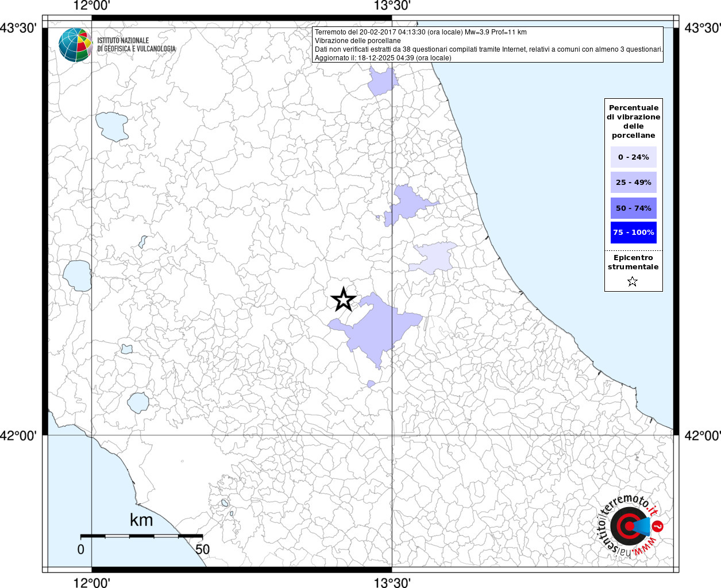The width and height of the screenshot is (721, 588).
Task: Click the 'Vibrazione delle porcellane' subtitle
Action: (x=357, y=41)
